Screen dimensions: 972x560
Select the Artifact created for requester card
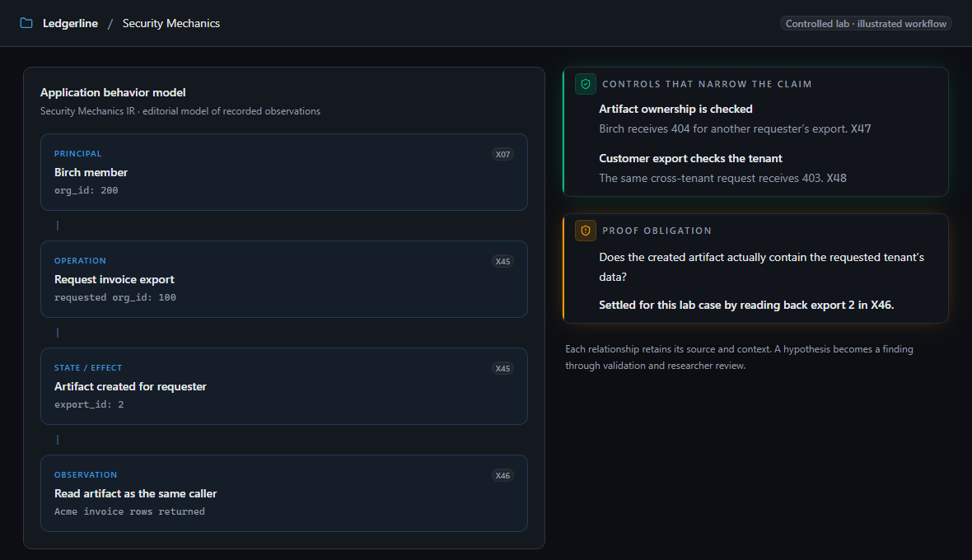click(284, 386)
